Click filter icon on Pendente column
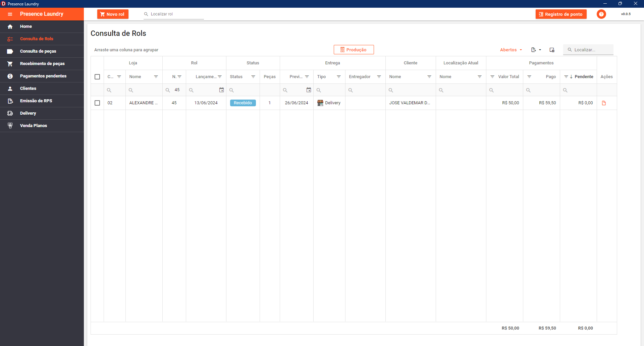The width and height of the screenshot is (644, 346). [566, 77]
